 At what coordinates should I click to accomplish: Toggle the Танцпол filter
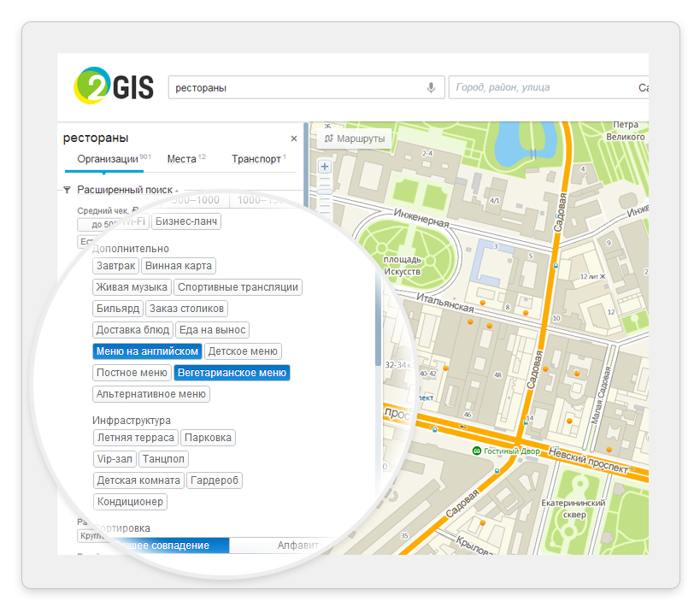163,459
